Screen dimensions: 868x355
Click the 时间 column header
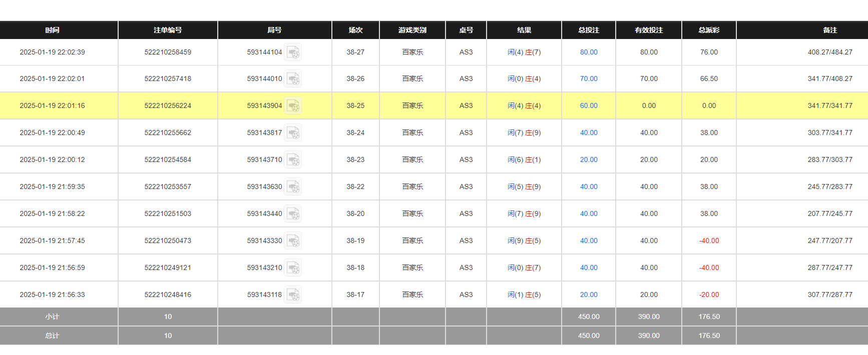coord(52,30)
